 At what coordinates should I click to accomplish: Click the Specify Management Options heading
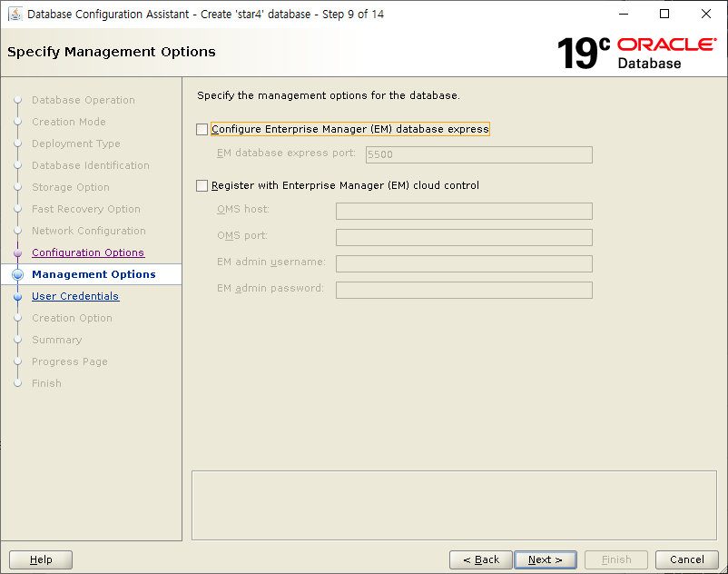tap(112, 52)
